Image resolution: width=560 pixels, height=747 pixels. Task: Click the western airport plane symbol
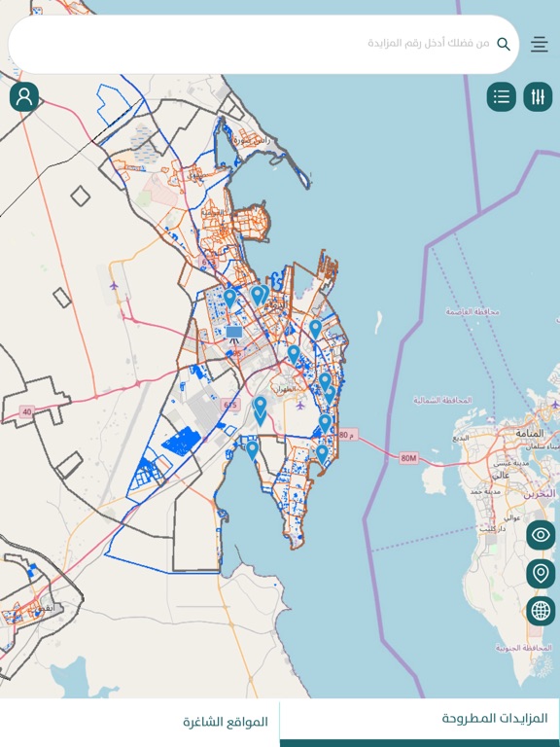coord(114,285)
